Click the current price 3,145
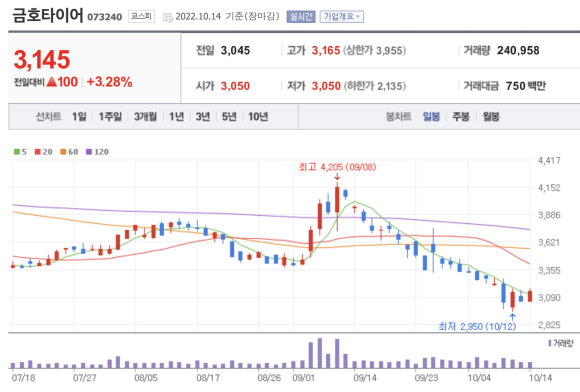The width and height of the screenshot is (580, 392). (x=42, y=60)
